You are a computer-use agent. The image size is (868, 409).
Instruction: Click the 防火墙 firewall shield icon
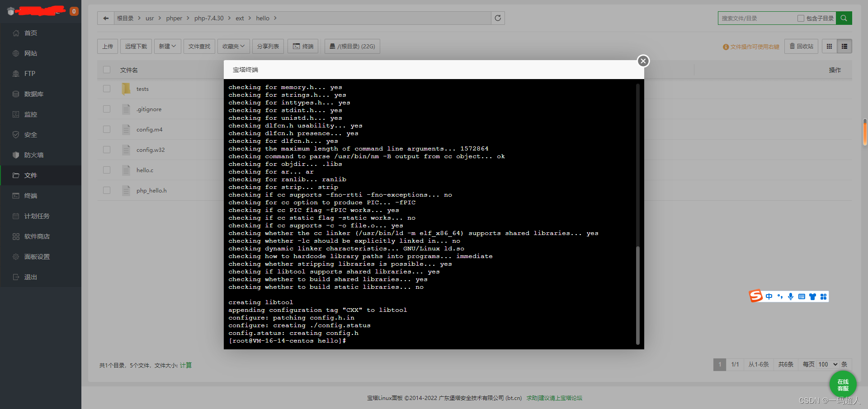click(x=16, y=155)
